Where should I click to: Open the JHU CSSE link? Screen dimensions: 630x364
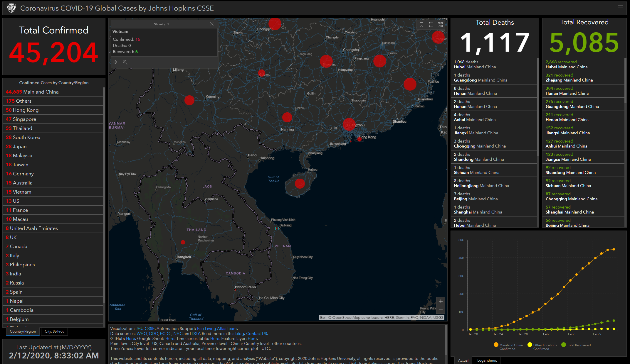click(x=145, y=329)
